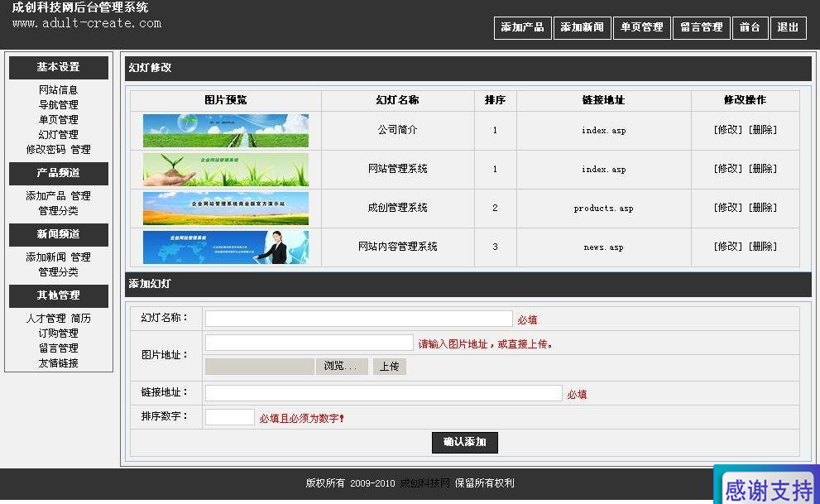Click the 成创管理系统 slide thumbnail
The width and height of the screenshot is (820, 504).
[226, 208]
